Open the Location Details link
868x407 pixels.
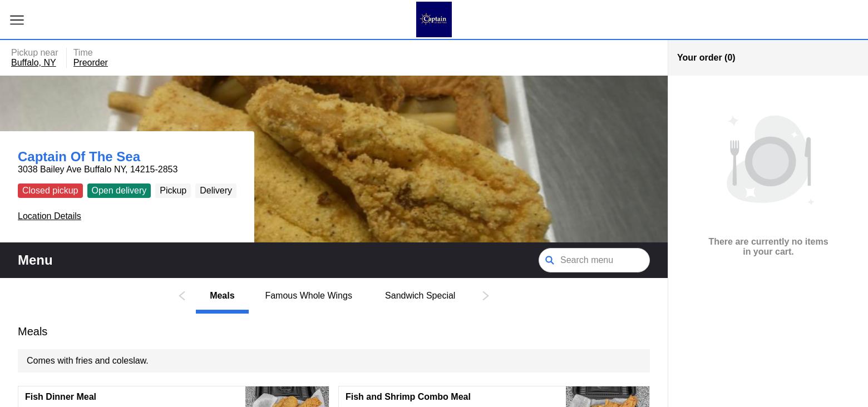pyautogui.click(x=49, y=216)
